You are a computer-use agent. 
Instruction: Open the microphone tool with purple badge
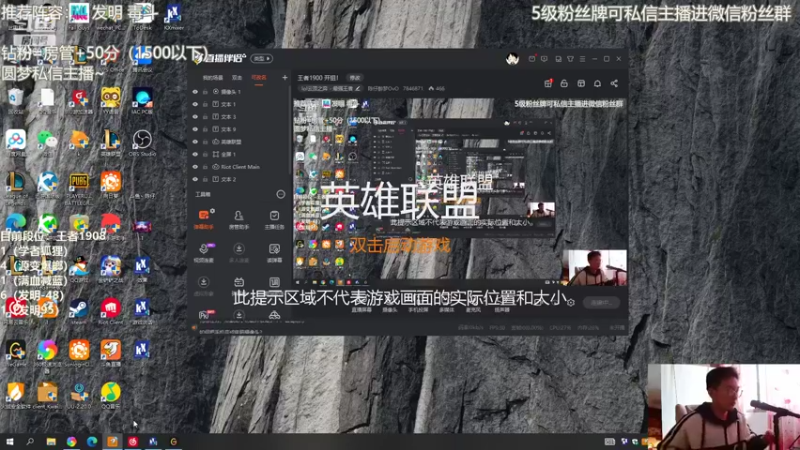tap(204, 253)
